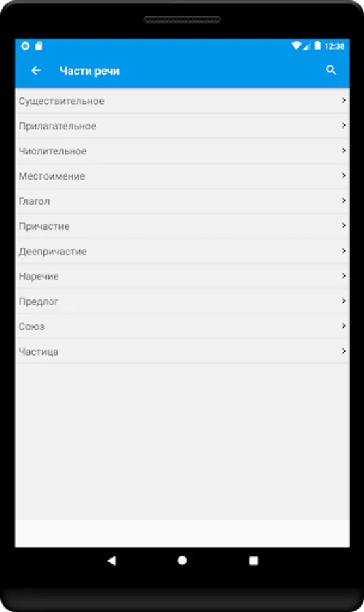The image size is (364, 612).
Task: Select the Предлог row
Action: coord(182,301)
